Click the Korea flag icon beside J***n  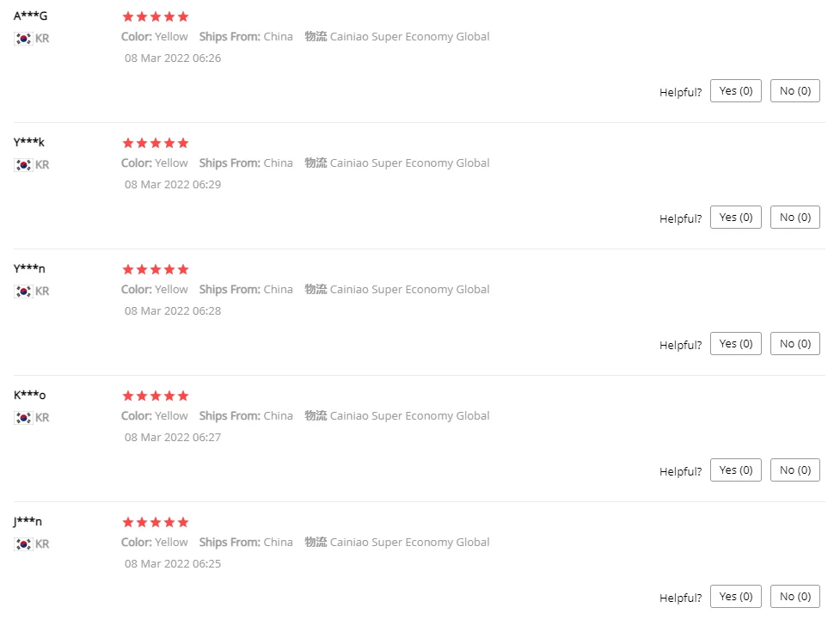coord(23,544)
